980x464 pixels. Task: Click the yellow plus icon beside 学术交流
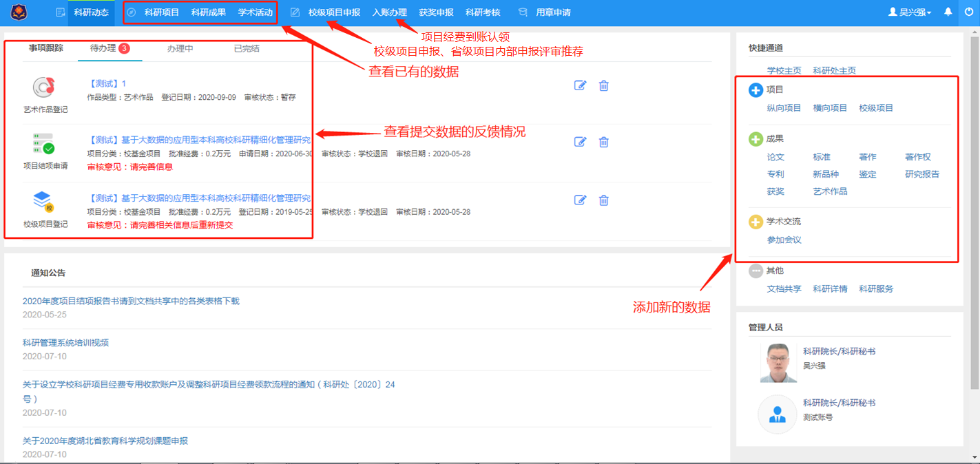pos(755,222)
